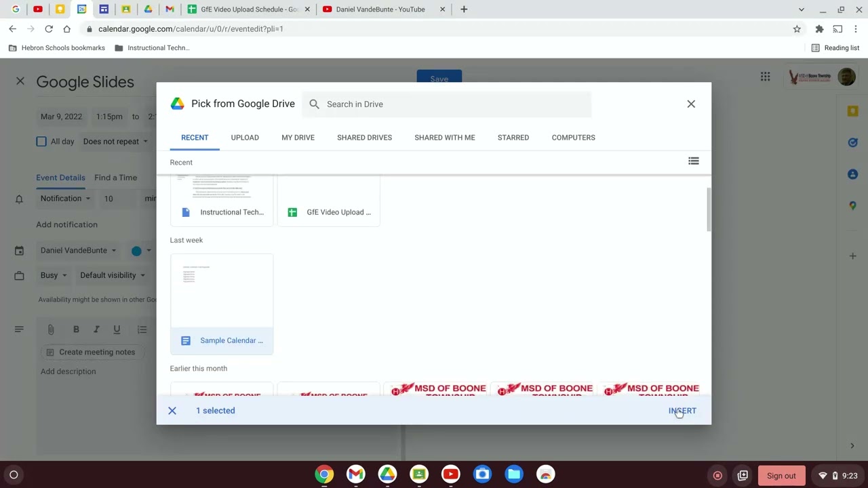The height and width of the screenshot is (488, 868).
Task: Click the Mar 9, 2022 start date
Action: point(61,117)
